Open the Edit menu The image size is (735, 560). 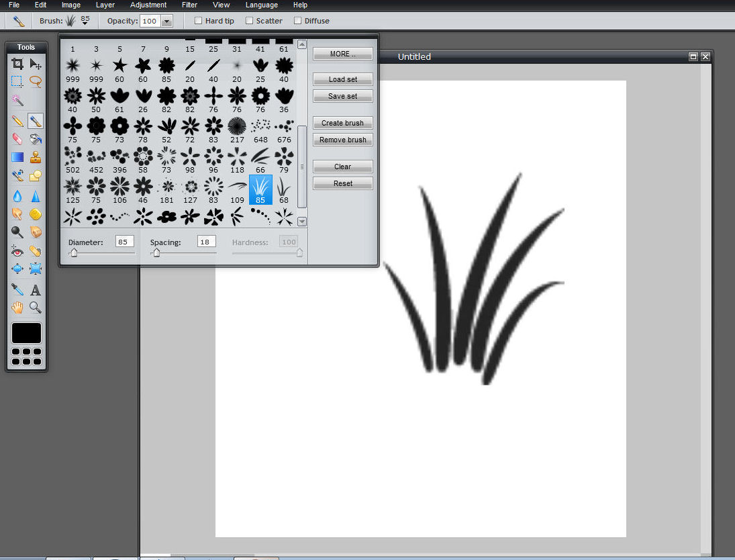[x=40, y=5]
